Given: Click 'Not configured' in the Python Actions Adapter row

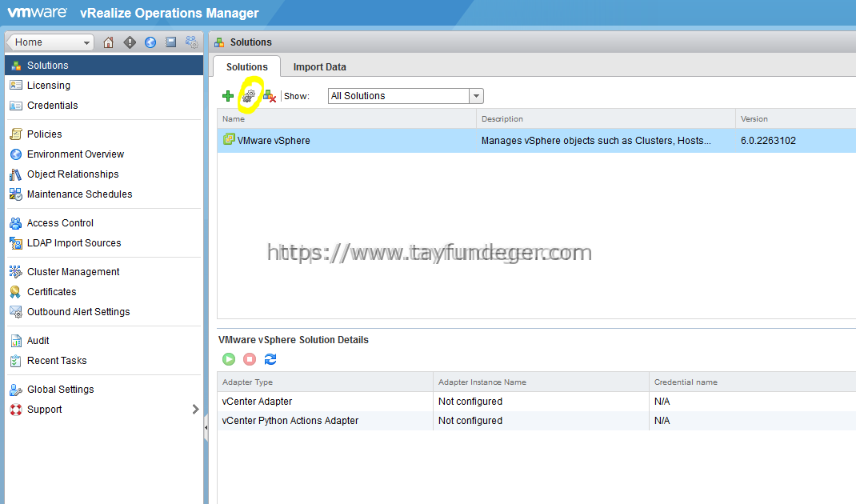Looking at the screenshot, I should (x=470, y=421).
